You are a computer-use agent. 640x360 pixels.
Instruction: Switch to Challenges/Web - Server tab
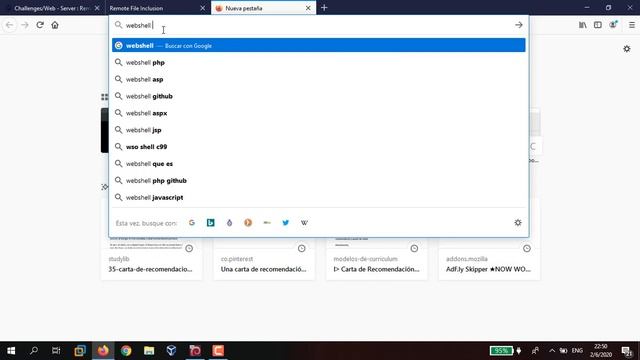[x=52, y=8]
